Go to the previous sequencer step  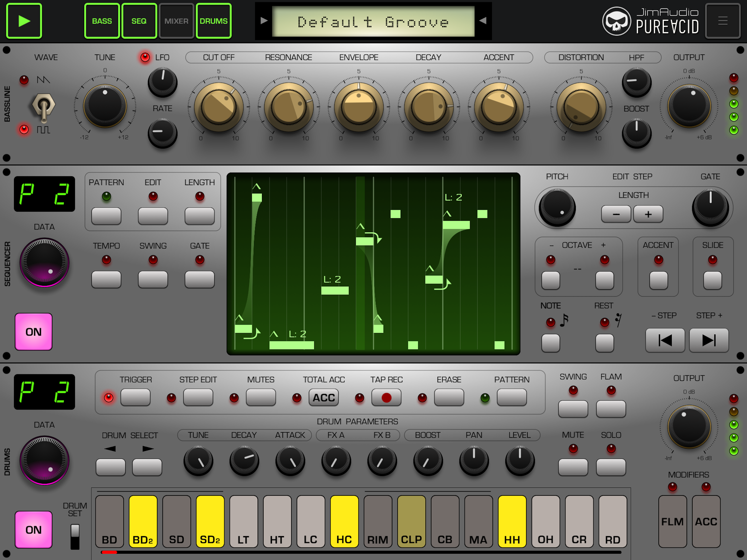(x=665, y=340)
